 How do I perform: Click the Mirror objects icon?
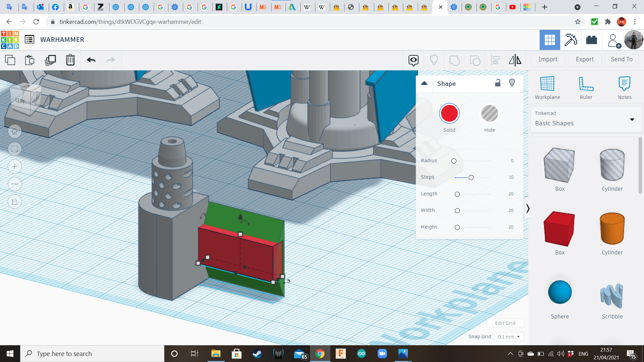click(515, 60)
